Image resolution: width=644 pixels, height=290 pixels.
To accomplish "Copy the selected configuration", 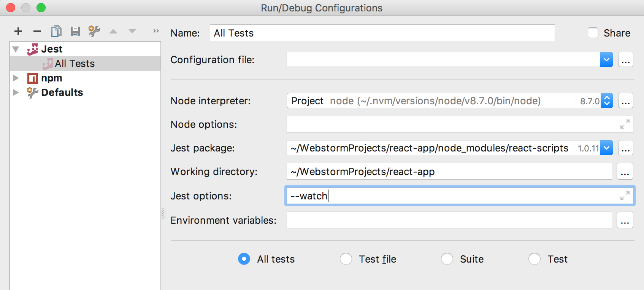I will point(56,31).
